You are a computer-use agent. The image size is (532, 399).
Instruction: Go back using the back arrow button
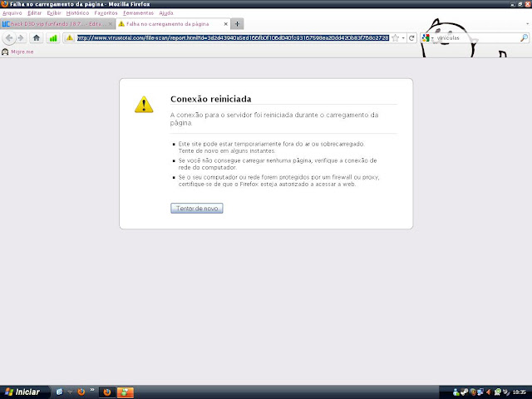9,38
